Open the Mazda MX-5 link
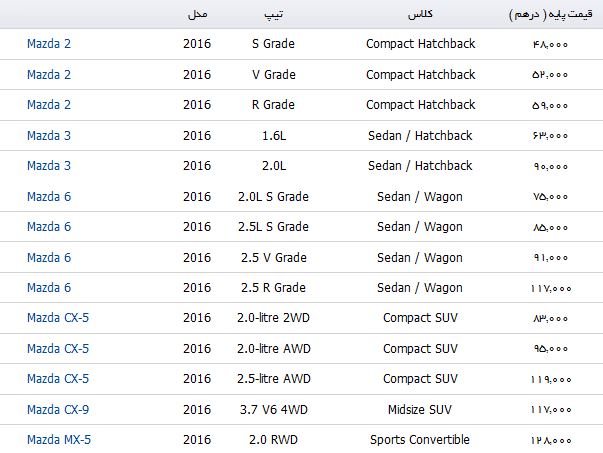This screenshot has height=453, width=603. 59,440
